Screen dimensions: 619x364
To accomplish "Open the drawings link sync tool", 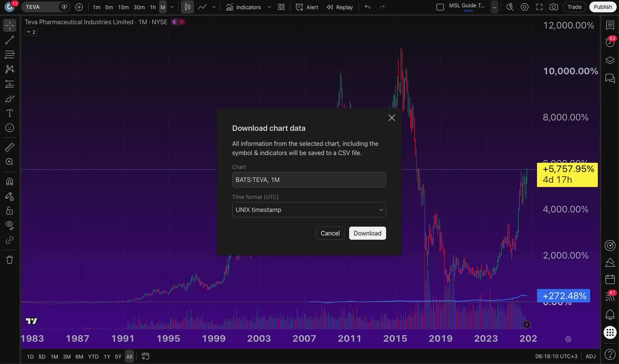I will pyautogui.click(x=9, y=240).
